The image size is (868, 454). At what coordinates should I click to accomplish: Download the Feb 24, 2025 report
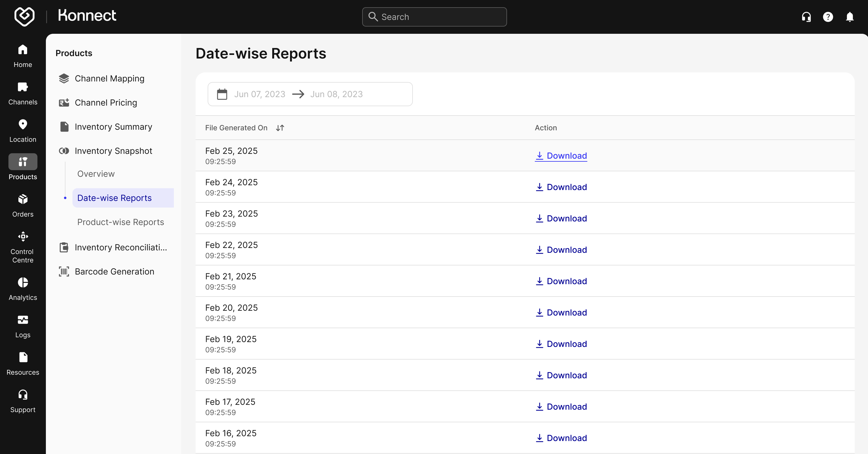pos(561,187)
